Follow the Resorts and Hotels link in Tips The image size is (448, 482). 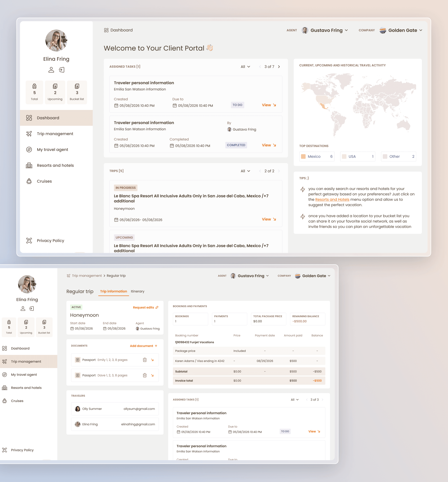(332, 200)
